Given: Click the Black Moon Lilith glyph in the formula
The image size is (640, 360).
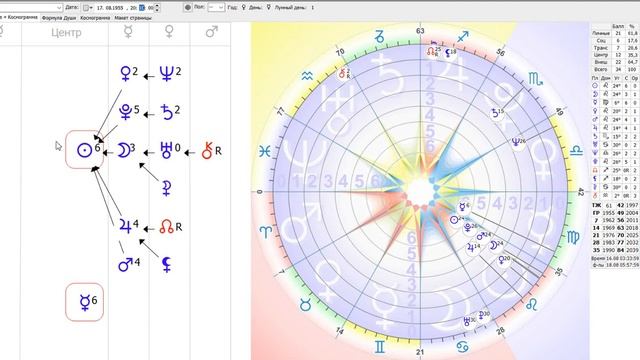Looking at the screenshot, I should point(166,264).
